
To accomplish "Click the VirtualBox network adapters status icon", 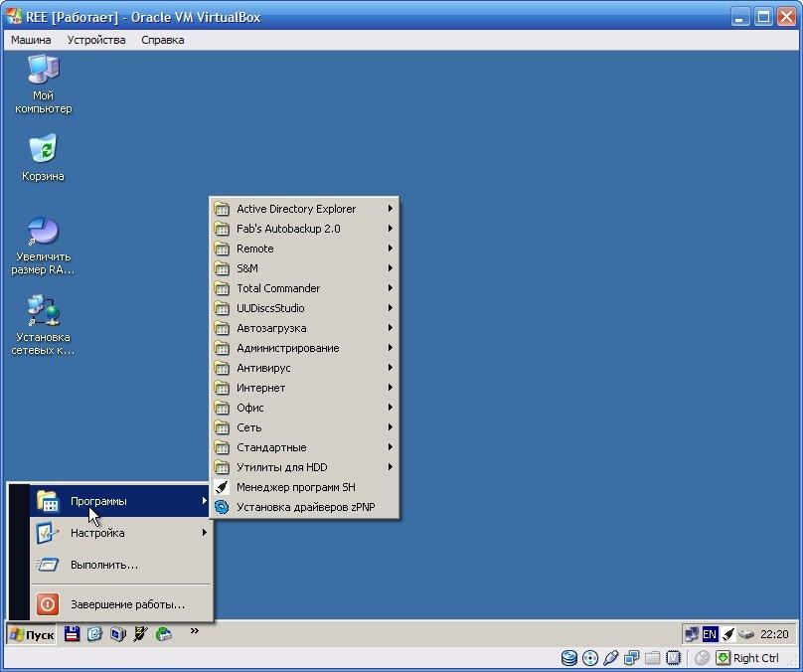I will (x=631, y=658).
